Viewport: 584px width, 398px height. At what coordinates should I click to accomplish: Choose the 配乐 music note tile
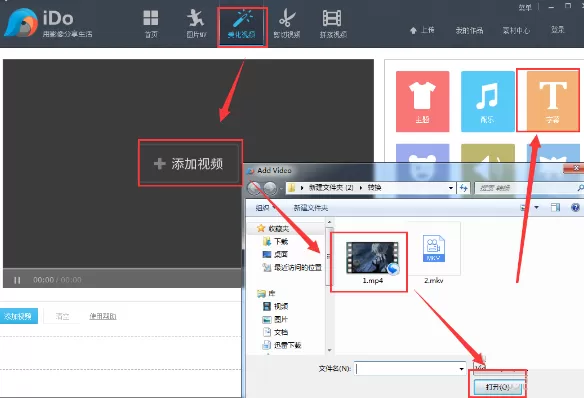point(488,101)
